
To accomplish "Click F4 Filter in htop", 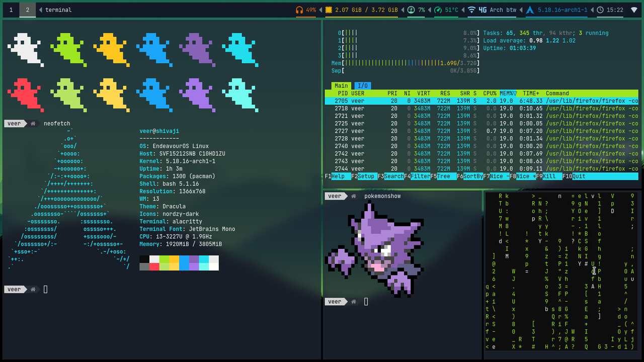I will pos(417,176).
